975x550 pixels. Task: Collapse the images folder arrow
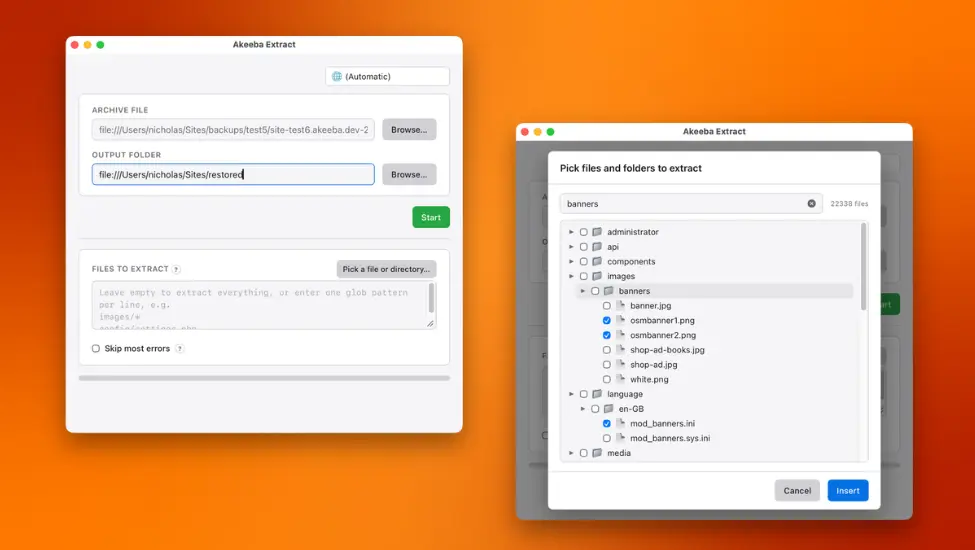(x=571, y=276)
